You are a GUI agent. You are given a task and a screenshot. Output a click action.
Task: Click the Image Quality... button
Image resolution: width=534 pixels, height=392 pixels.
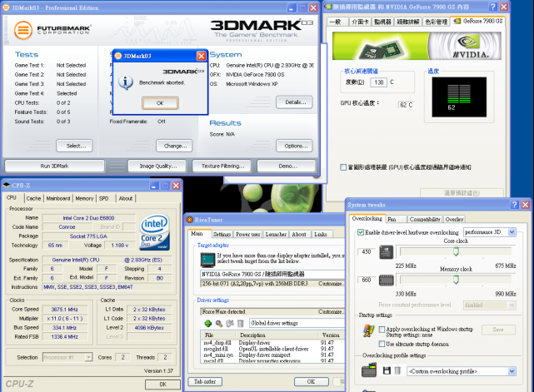point(157,166)
